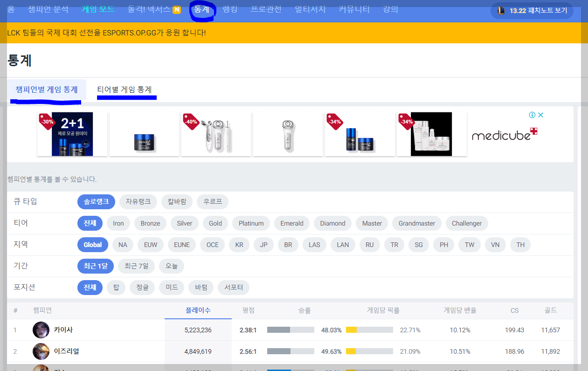The height and width of the screenshot is (371, 588).
Task: Close the medicube banner ad
Action: click(540, 114)
